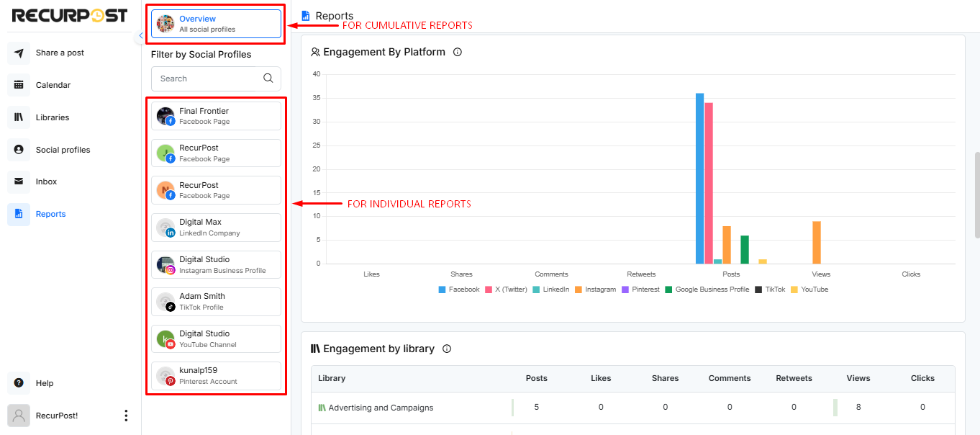Select Final Frontier Facebook Page profile
Image resolution: width=980 pixels, height=435 pixels.
216,116
